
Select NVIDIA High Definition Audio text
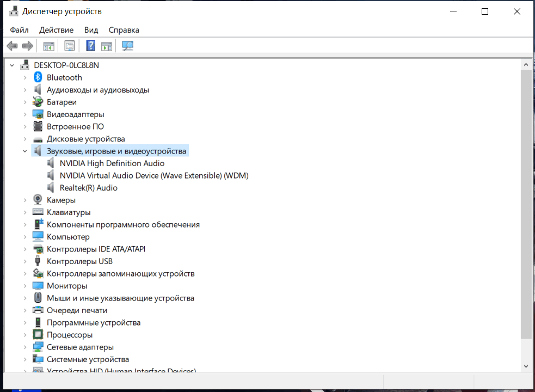(x=112, y=163)
